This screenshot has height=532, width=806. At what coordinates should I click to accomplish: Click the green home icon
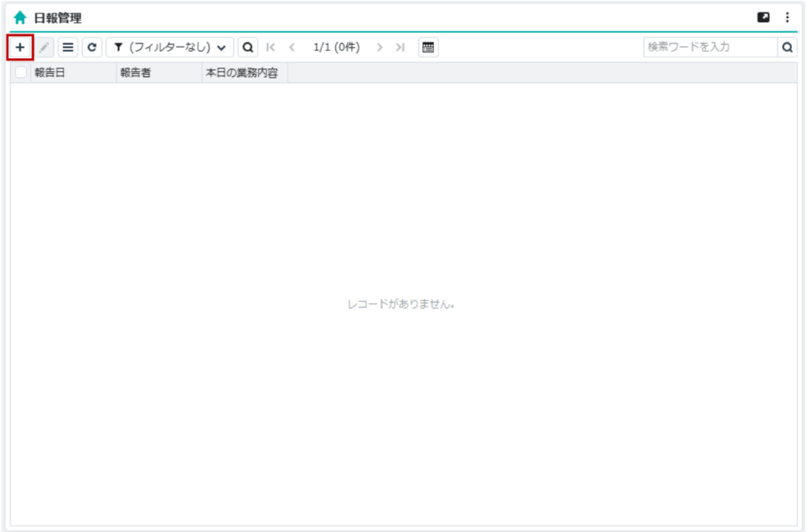[x=20, y=17]
